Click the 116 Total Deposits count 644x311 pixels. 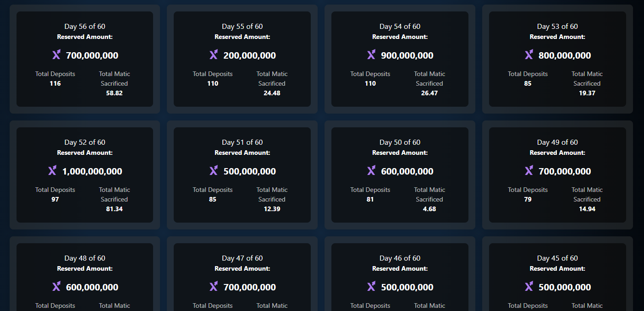point(55,83)
